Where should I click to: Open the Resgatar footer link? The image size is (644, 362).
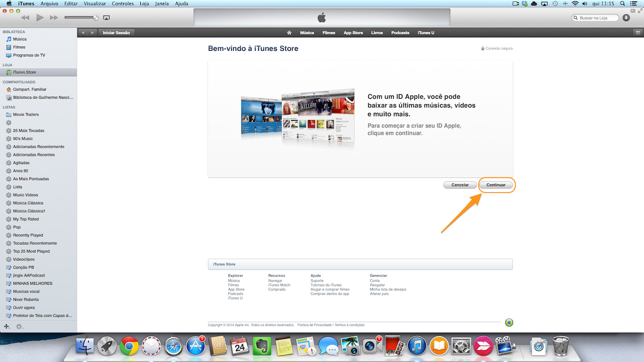(x=377, y=285)
